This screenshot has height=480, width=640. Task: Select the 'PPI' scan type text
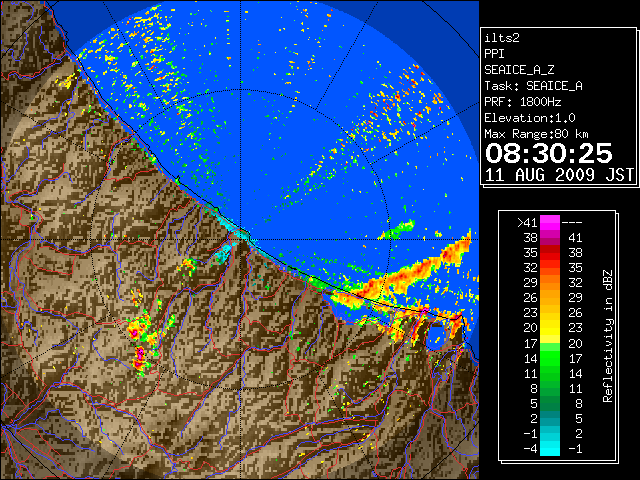click(494, 54)
